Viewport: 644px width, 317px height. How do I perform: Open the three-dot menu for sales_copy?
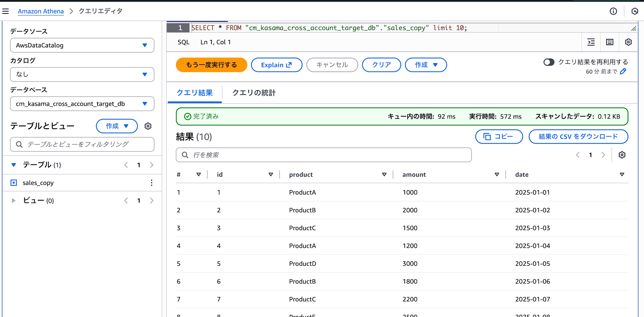click(152, 183)
